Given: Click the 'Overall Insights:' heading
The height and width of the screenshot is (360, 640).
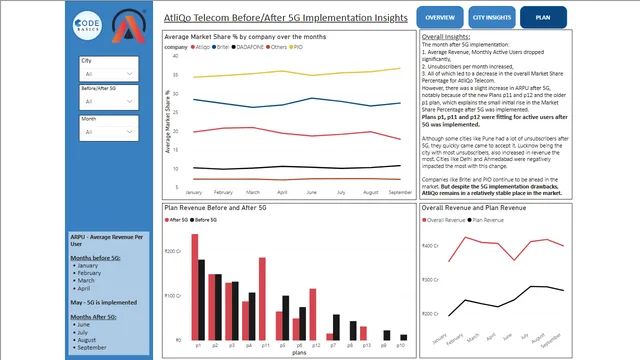Looking at the screenshot, I should tap(446, 37).
